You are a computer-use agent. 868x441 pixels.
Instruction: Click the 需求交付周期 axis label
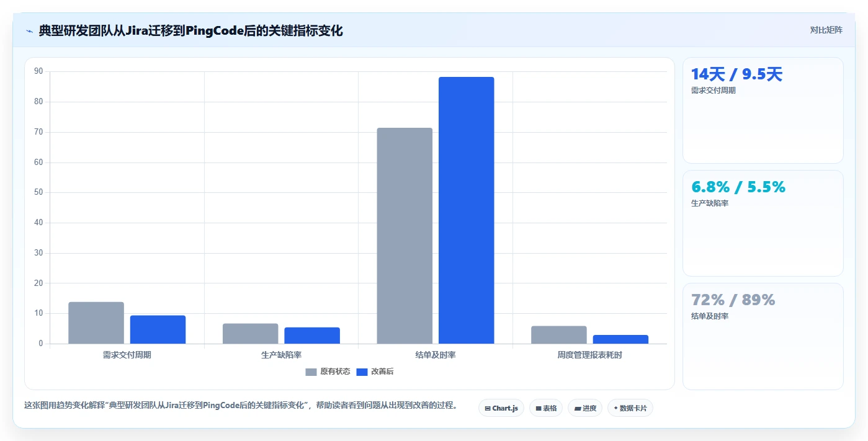127,355
